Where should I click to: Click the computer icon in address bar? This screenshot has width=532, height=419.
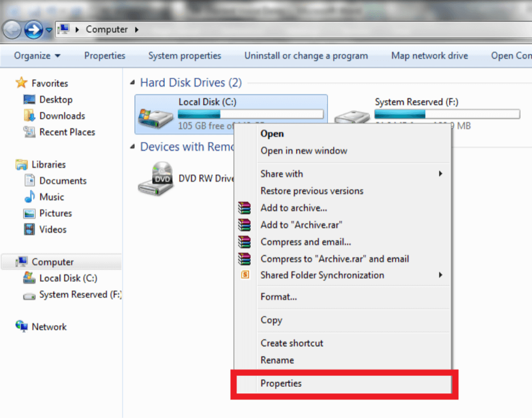[x=63, y=29]
